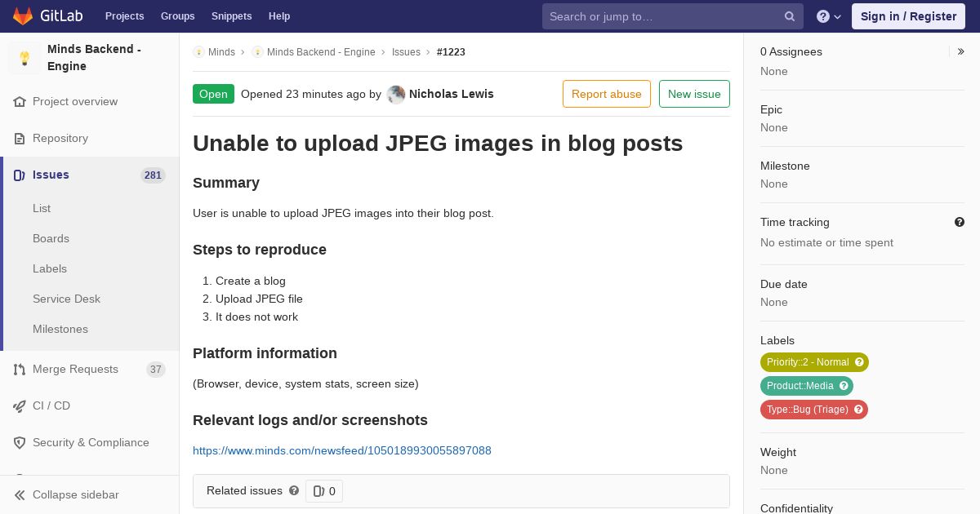This screenshot has height=514, width=980.
Task: Click the 37 merge requests badge
Action: pyautogui.click(x=156, y=370)
